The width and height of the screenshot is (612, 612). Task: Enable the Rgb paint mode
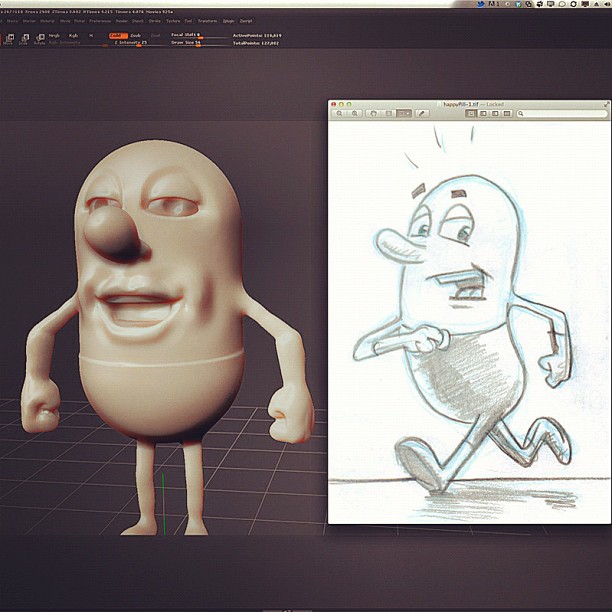click(73, 36)
